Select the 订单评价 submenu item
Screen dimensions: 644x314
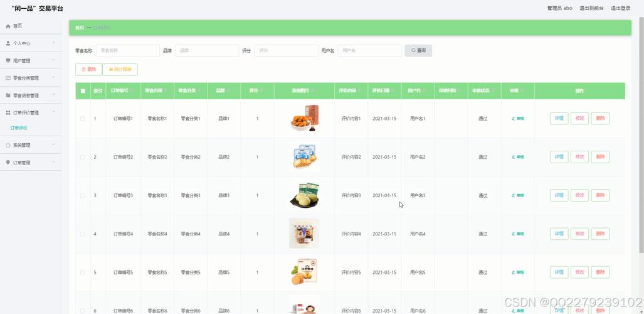pos(19,128)
